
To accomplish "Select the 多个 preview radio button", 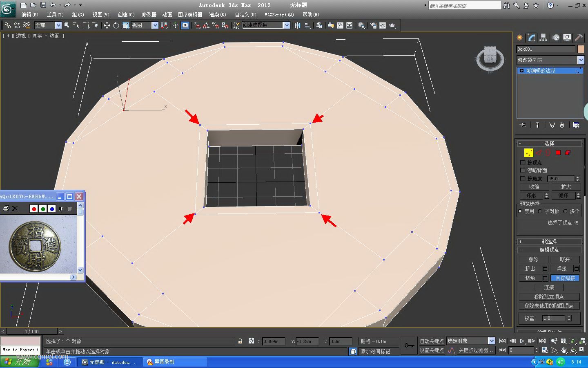I will pyautogui.click(x=565, y=211).
